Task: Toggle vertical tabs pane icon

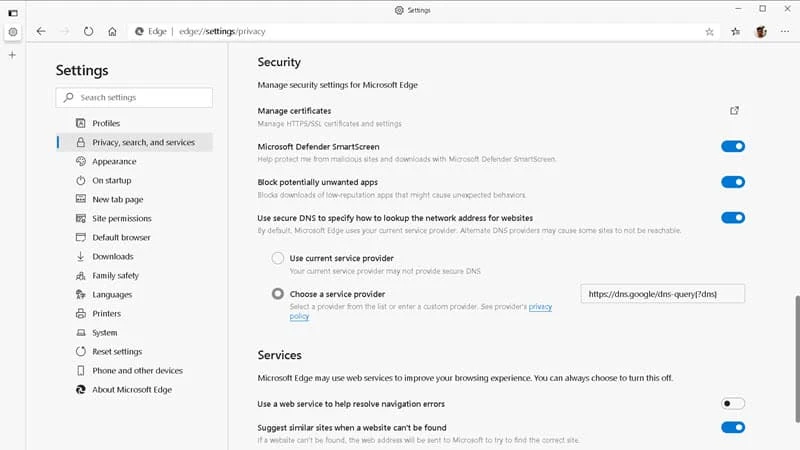Action: (13, 13)
